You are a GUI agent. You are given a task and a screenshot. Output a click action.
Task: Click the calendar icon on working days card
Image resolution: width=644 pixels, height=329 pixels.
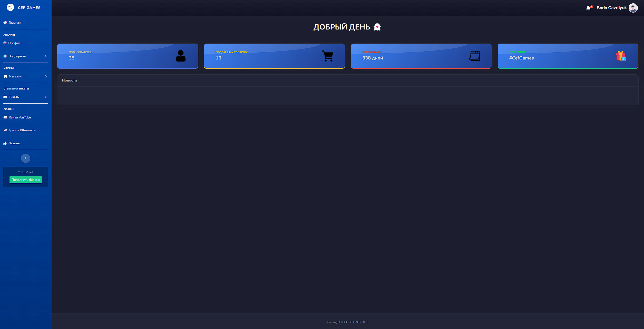click(474, 56)
